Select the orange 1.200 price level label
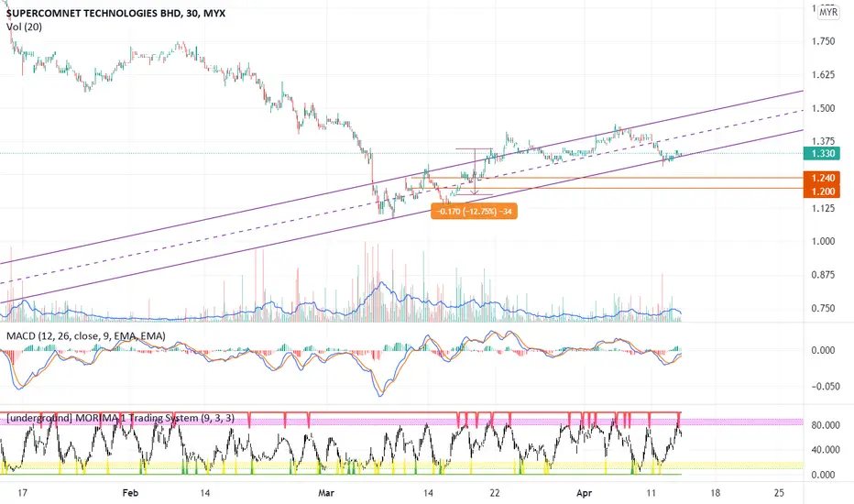Image resolution: width=854 pixels, height=504 pixels. [x=822, y=192]
